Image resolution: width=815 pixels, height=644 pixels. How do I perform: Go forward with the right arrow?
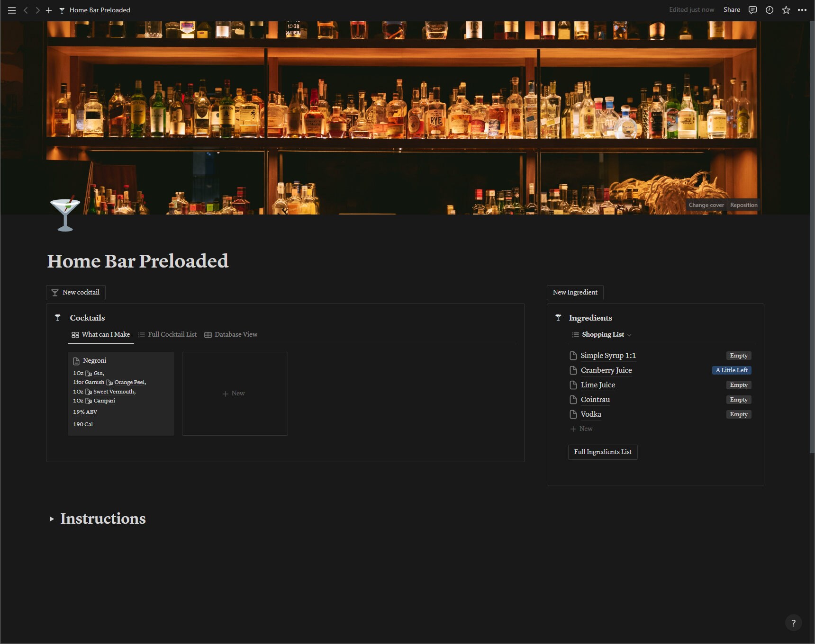tap(37, 10)
